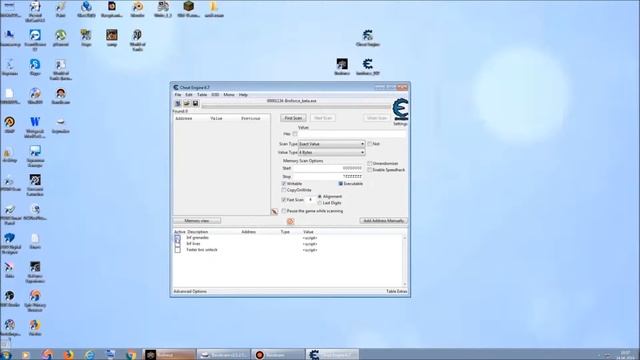Click the scan Value input field

(x=352, y=134)
